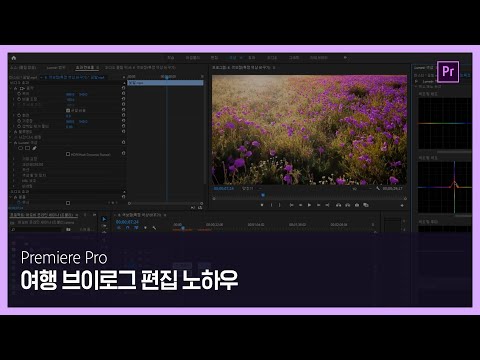The image size is (480, 360).
Task: Click the Mark Out button
Action: point(279,205)
